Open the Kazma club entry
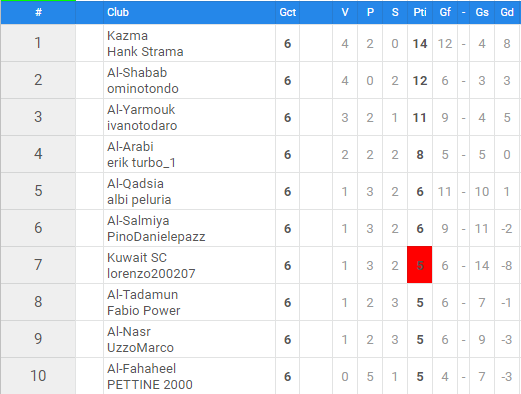521x394 pixels. tap(127, 36)
